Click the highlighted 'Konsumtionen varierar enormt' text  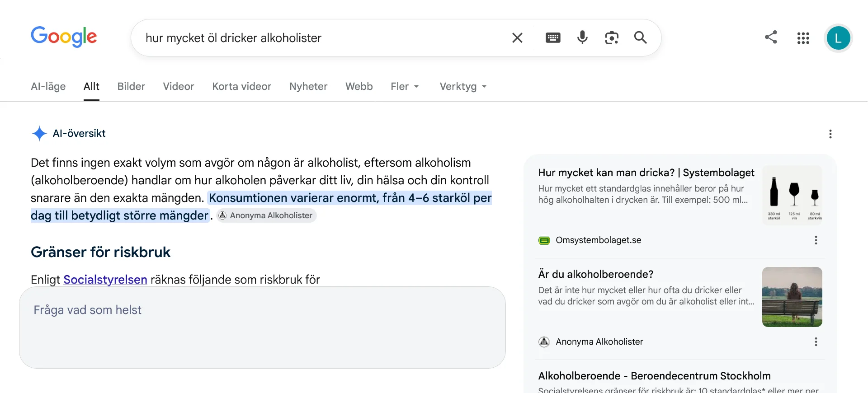(350, 198)
